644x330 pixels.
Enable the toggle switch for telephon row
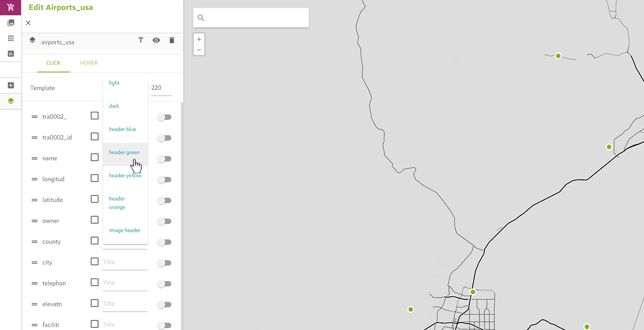(x=164, y=284)
